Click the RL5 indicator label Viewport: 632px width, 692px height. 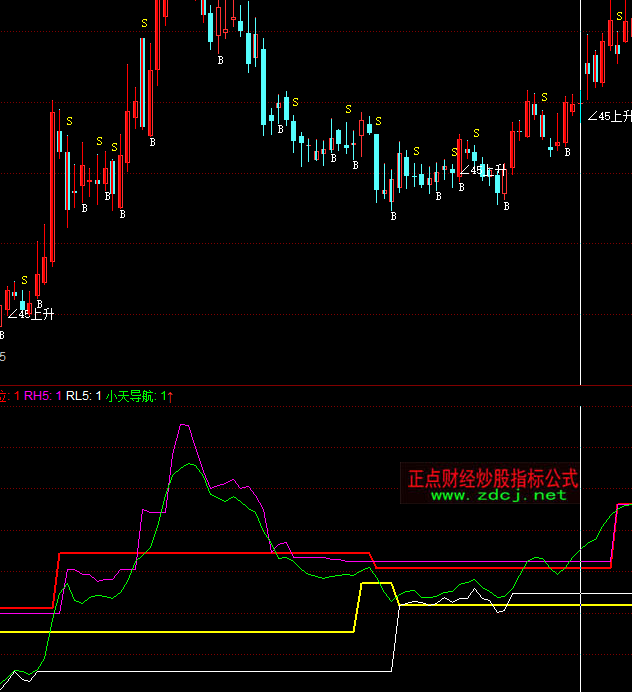80,396
